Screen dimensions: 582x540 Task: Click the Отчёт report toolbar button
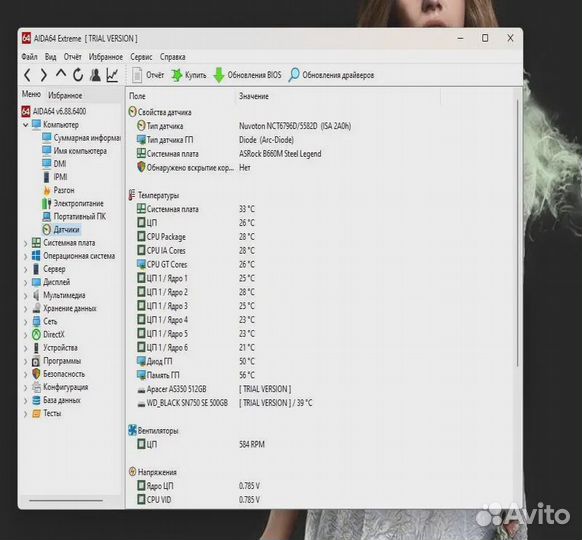[147, 75]
